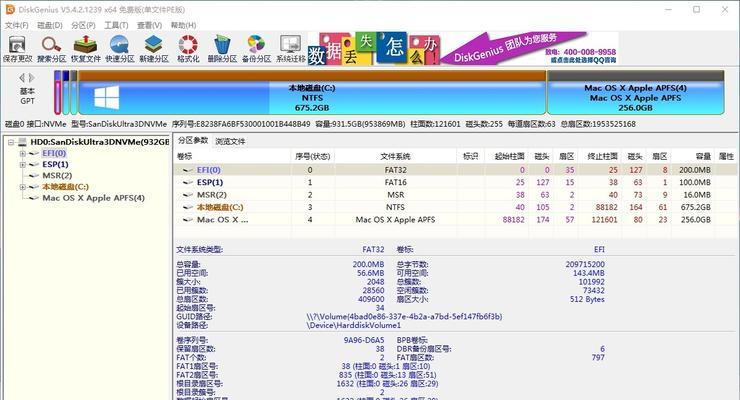The height and width of the screenshot is (400, 740).
Task: Open the 磁盘(D) menu
Action: (x=50, y=25)
